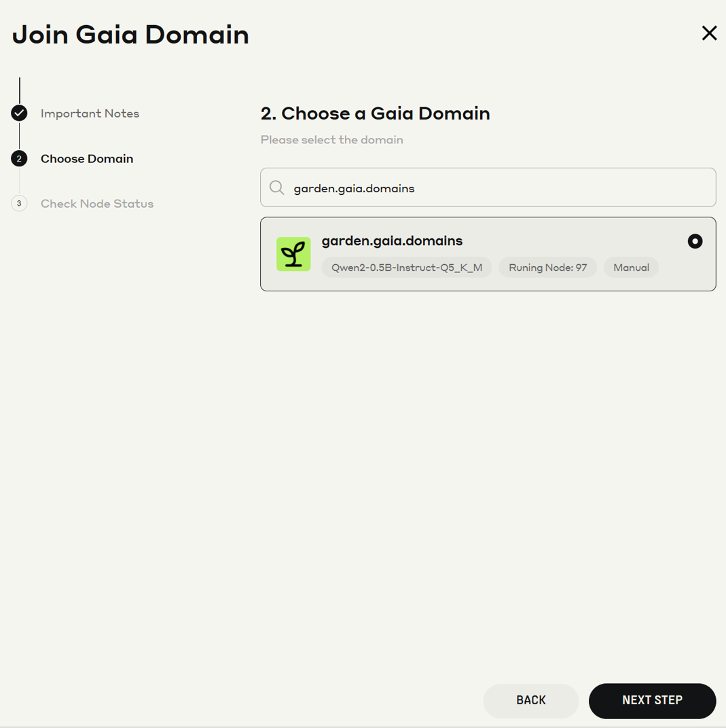726x728 pixels.
Task: Click the Check Node Status step
Action: pyautogui.click(x=97, y=204)
